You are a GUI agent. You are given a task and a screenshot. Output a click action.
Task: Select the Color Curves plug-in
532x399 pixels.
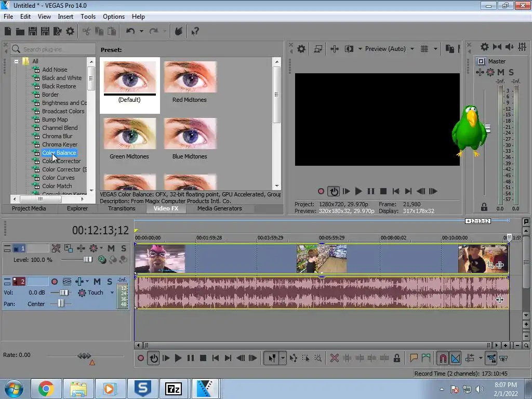click(58, 178)
